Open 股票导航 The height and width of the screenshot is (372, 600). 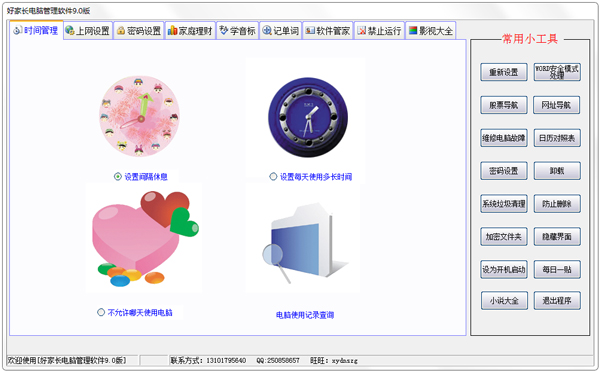(x=504, y=105)
